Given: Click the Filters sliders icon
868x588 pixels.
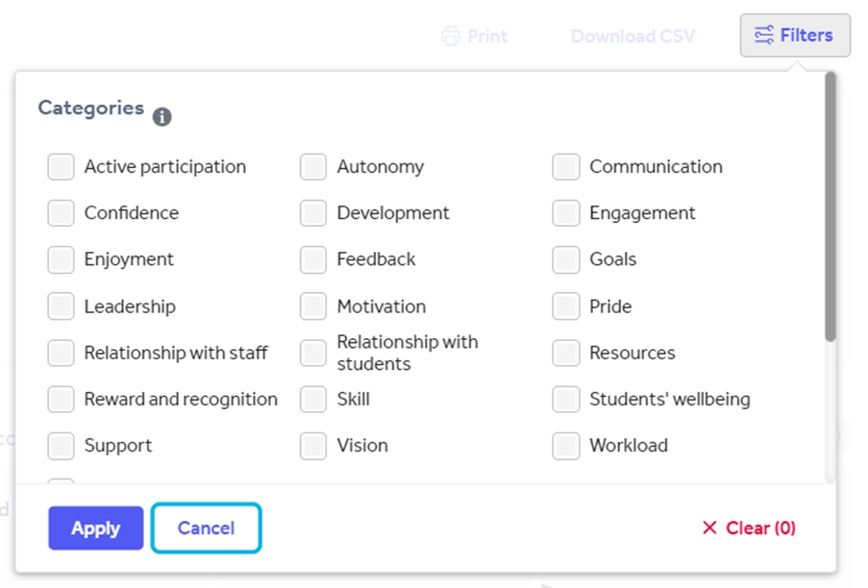Looking at the screenshot, I should pos(764,35).
